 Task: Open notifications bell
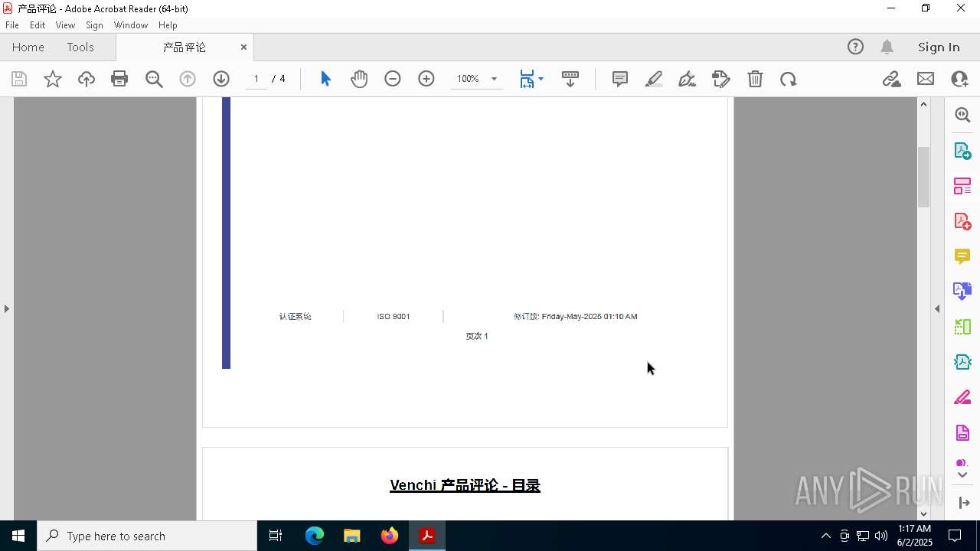887,47
